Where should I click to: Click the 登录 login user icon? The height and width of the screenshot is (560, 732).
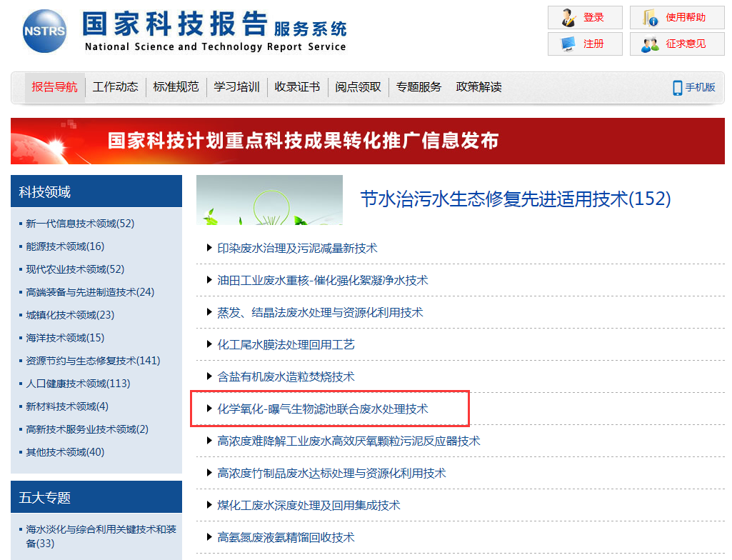coord(568,17)
